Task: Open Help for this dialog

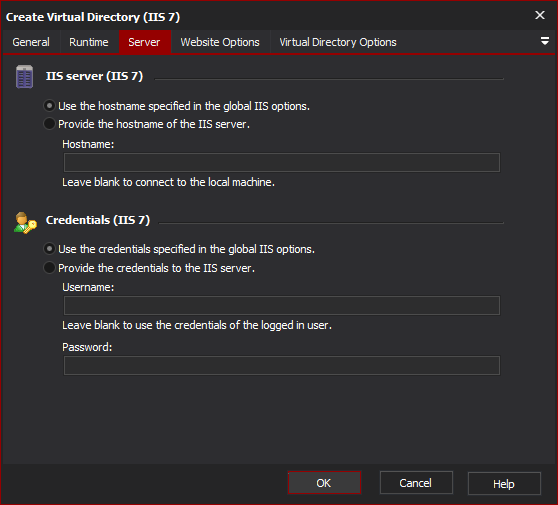Action: point(504,483)
